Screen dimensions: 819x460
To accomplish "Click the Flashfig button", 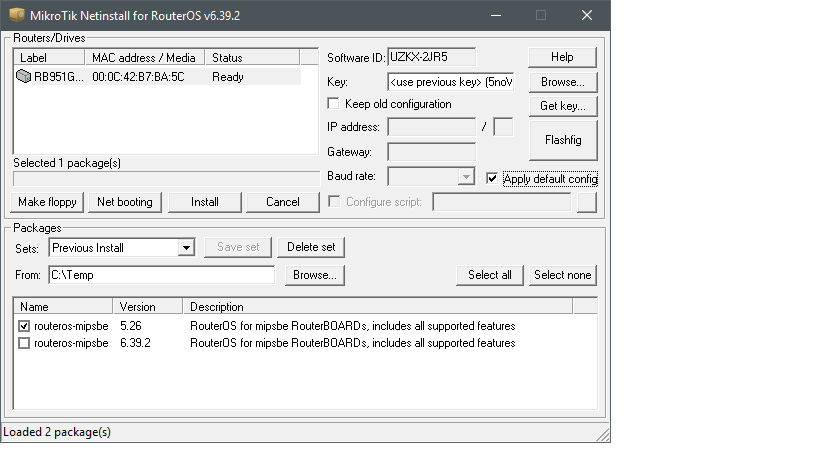I will [563, 140].
